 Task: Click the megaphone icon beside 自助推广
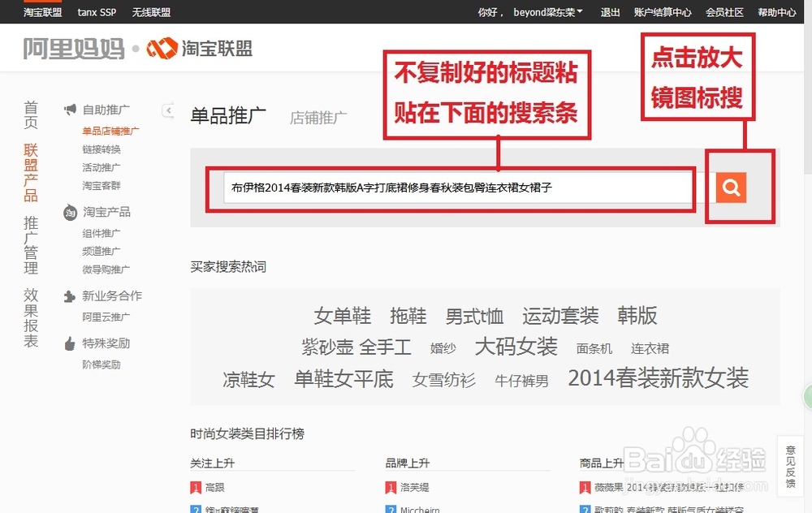tap(70, 110)
